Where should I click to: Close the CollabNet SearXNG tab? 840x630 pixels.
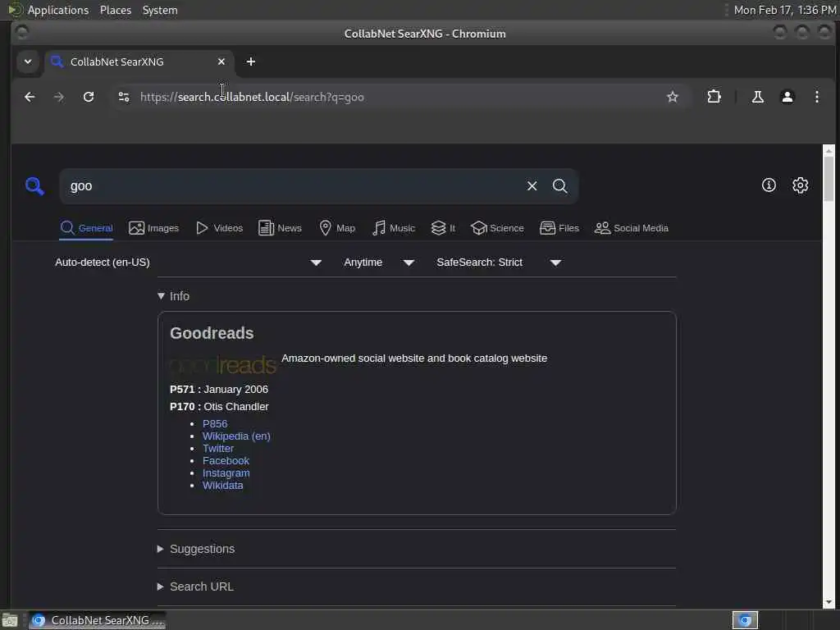[x=221, y=62]
